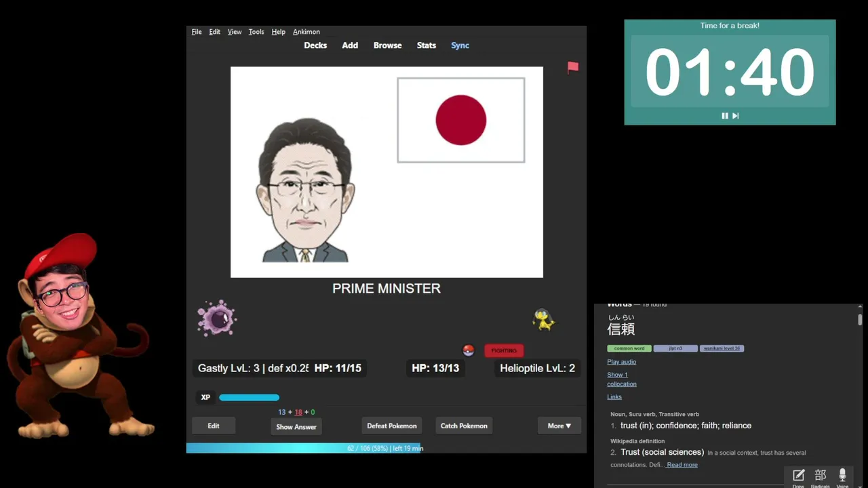868x488 pixels.
Task: Click 'Helioptile LvL: 2' status text
Action: pos(538,368)
